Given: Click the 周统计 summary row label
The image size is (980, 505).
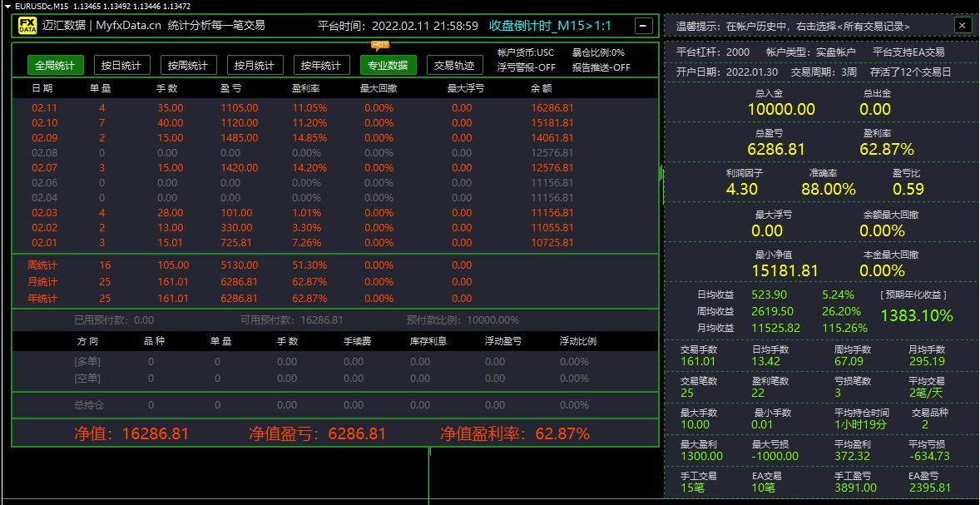Looking at the screenshot, I should 42,265.
